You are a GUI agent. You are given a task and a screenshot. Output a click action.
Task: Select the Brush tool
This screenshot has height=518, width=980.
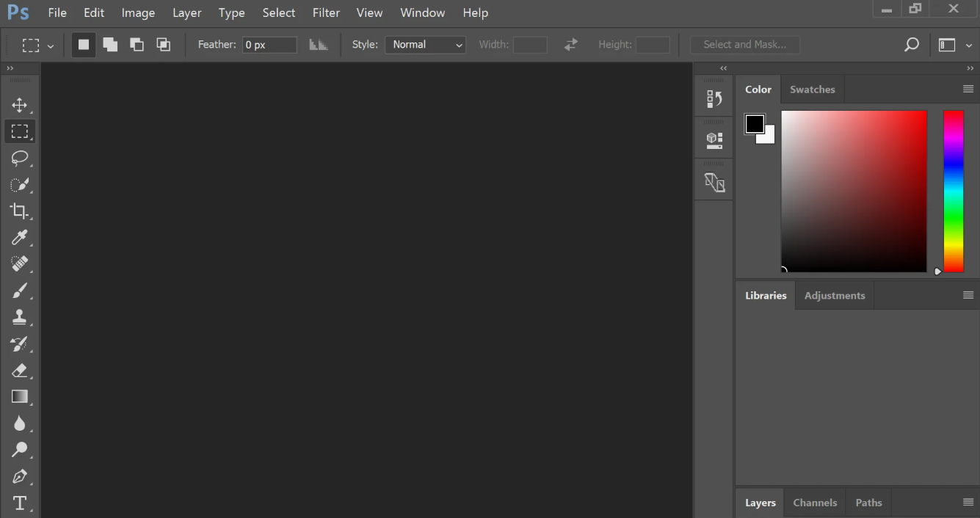coord(20,291)
